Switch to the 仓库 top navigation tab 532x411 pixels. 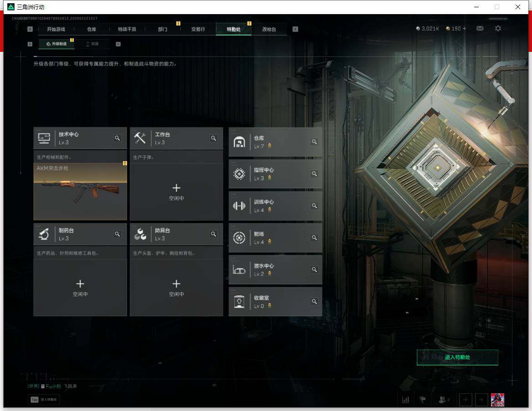92,29
